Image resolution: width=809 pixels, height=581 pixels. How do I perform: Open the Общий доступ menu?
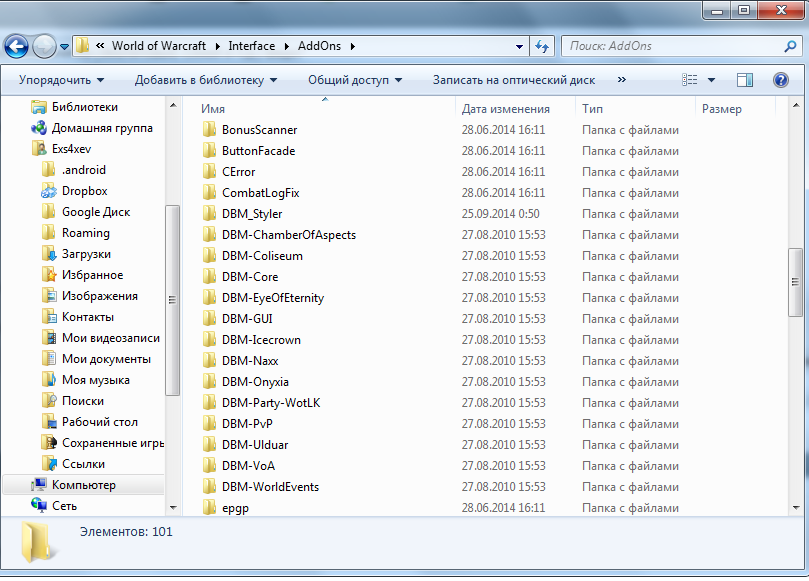click(355, 80)
